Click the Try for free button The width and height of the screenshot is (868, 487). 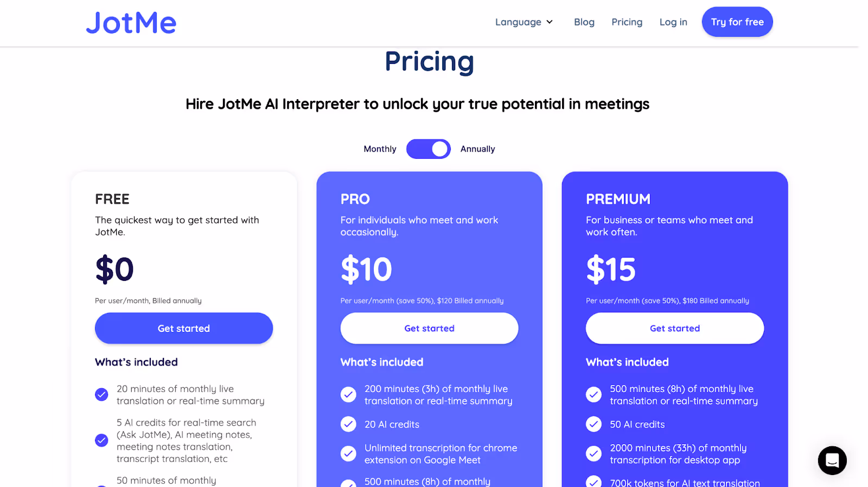pos(737,22)
